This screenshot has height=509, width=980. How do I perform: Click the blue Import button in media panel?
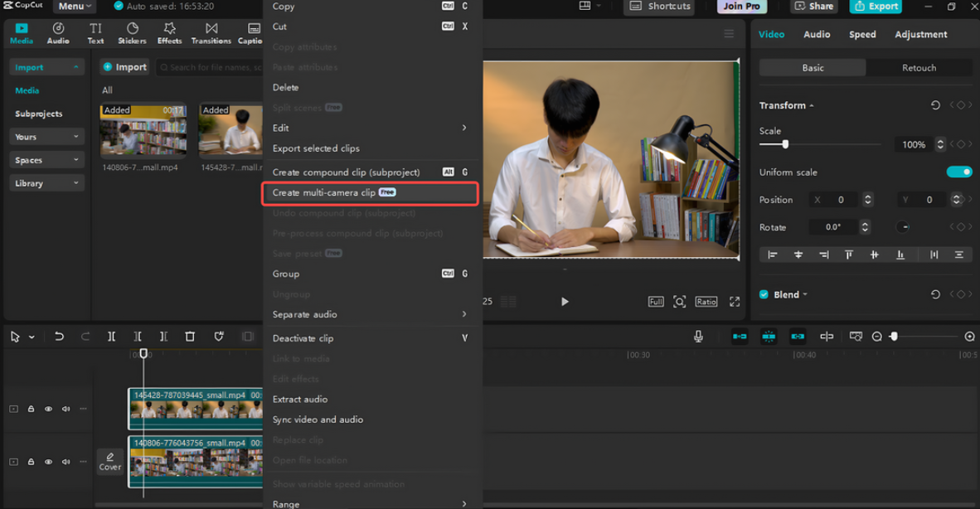(125, 67)
